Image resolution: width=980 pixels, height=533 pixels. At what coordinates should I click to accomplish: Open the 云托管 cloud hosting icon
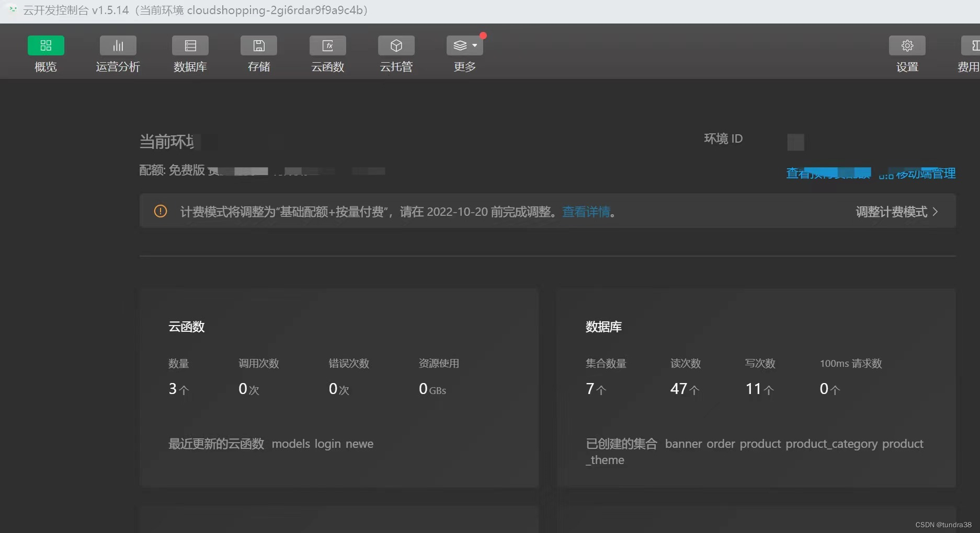coord(396,45)
